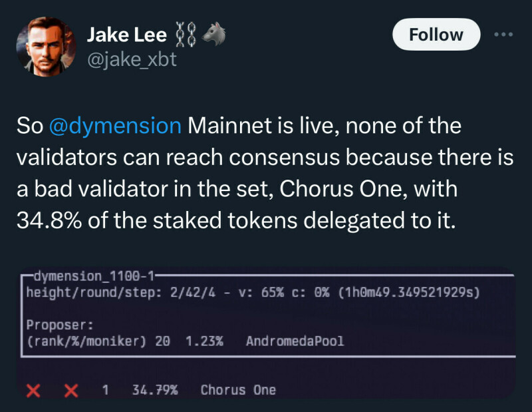Click the Jake Lee display name
This screenshot has height=412, width=532.
tap(126, 36)
